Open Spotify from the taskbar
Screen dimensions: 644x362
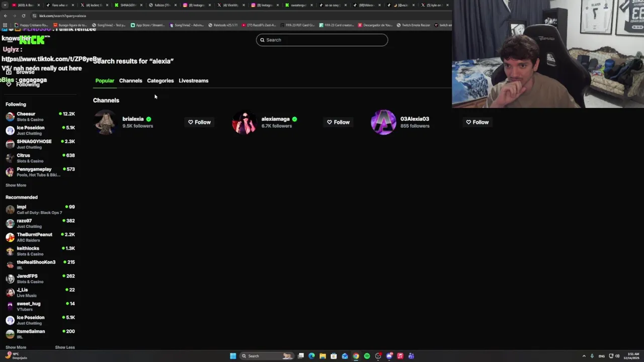[x=367, y=356]
